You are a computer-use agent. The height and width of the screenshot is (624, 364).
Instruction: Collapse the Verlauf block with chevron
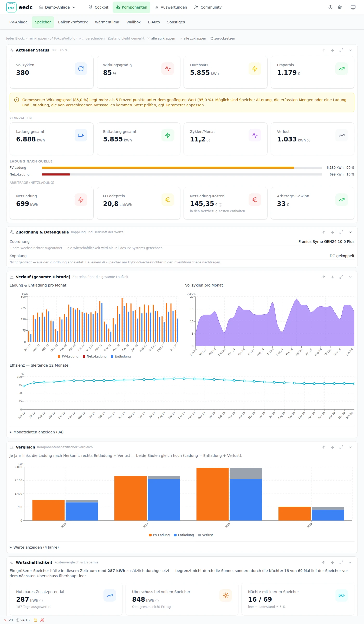pos(350,277)
